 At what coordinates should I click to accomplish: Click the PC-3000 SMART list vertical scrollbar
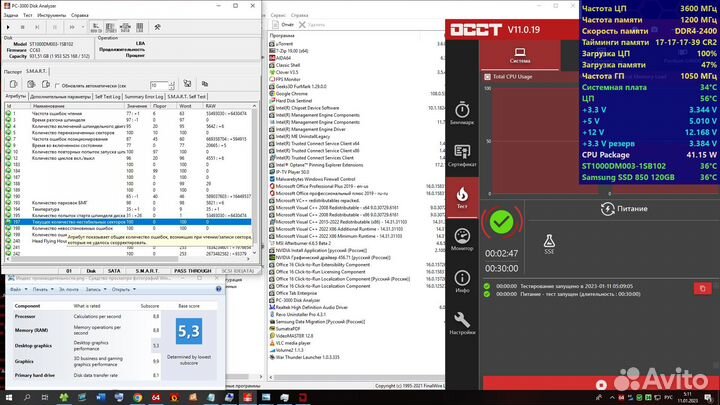[255, 179]
